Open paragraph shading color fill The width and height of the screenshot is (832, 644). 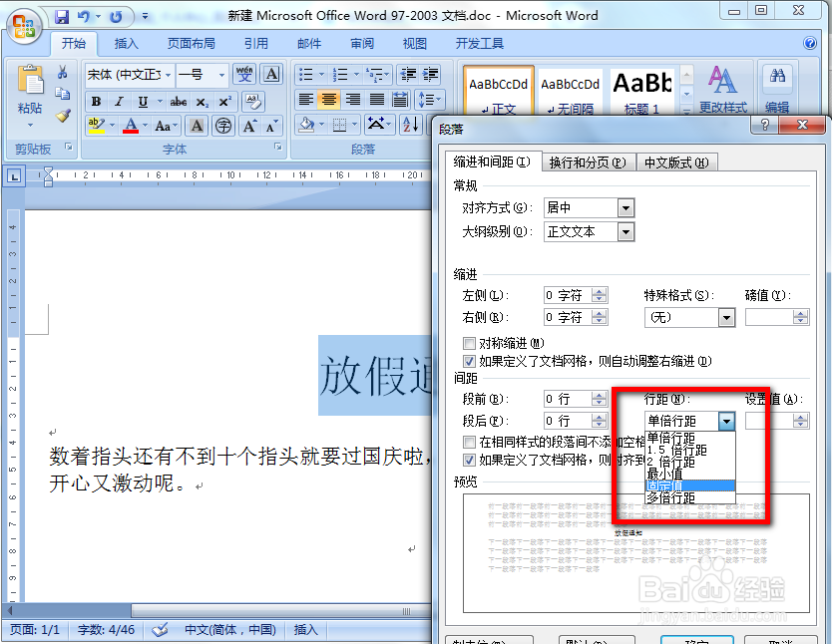306,125
